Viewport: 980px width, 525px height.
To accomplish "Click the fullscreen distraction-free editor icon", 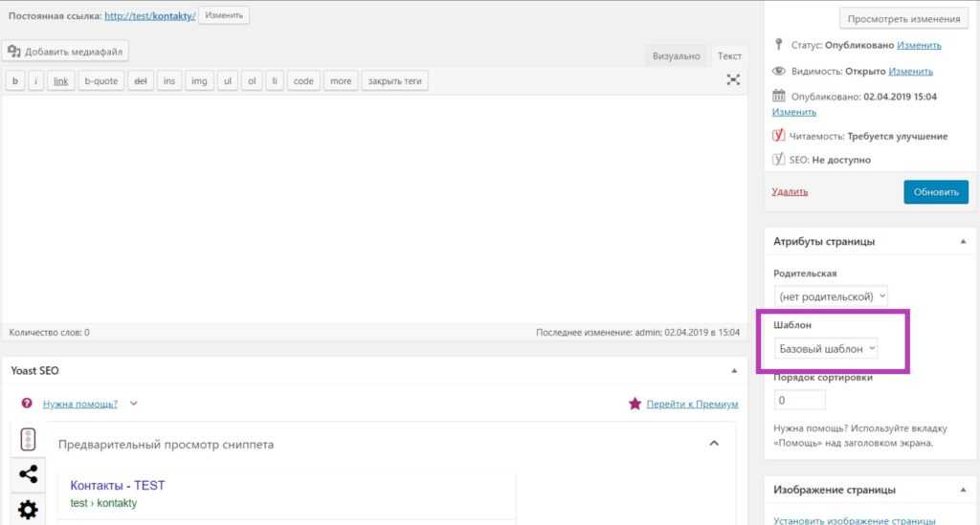I will [733, 80].
